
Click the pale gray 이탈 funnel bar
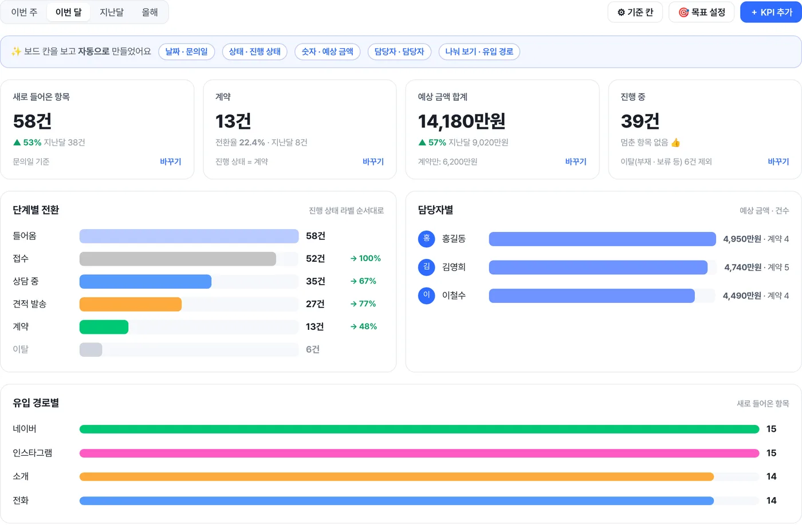[x=91, y=349]
